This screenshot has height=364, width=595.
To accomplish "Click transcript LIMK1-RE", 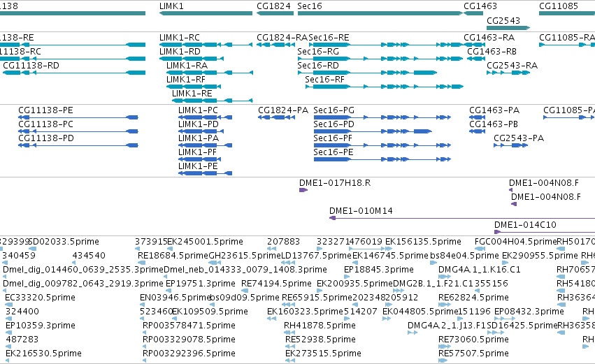I will [192, 94].
